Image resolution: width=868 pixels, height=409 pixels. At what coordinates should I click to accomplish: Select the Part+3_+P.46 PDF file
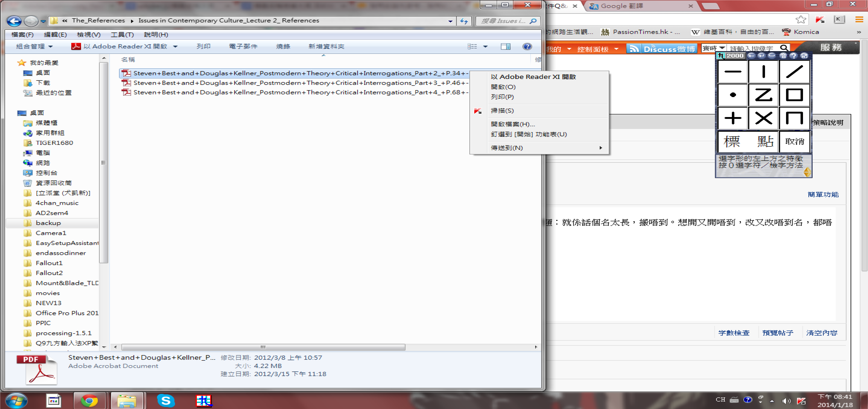click(295, 83)
